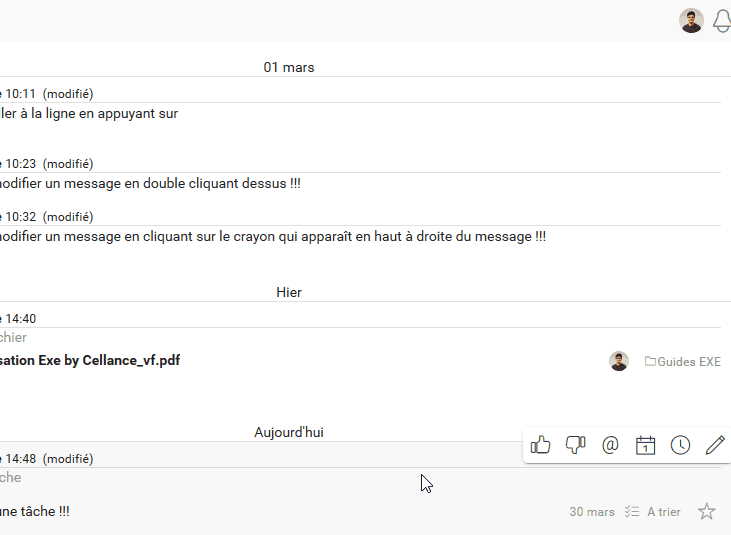Select the 'ligne en appuyant sur' message

(x=90, y=114)
